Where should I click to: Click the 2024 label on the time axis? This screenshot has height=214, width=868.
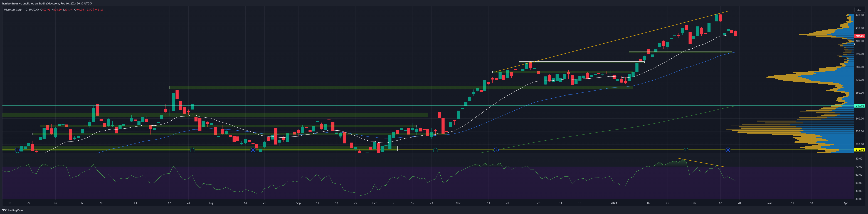[614, 203]
